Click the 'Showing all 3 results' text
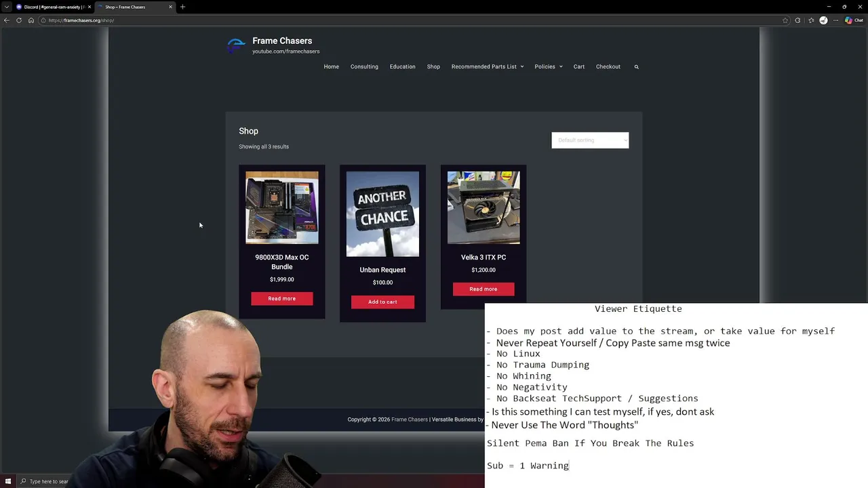The image size is (868, 488). coord(264,146)
